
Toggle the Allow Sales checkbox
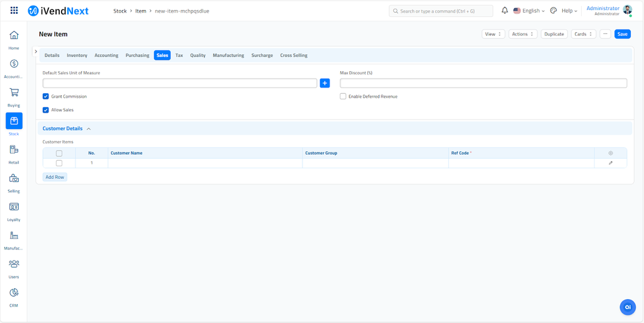pos(45,110)
